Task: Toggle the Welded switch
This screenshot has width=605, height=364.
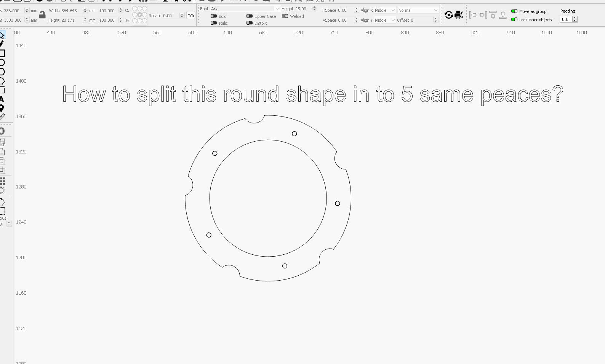Action: pyautogui.click(x=285, y=16)
